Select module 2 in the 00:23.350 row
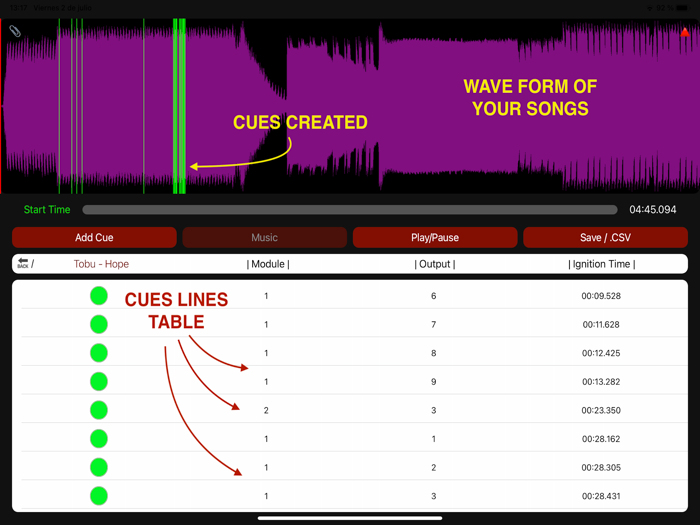The width and height of the screenshot is (700, 525). click(x=266, y=410)
